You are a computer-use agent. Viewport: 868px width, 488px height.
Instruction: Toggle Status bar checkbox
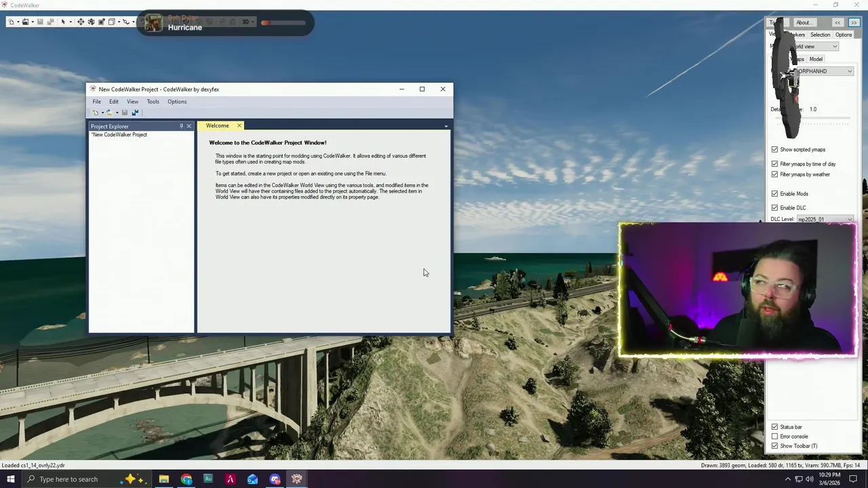774,426
